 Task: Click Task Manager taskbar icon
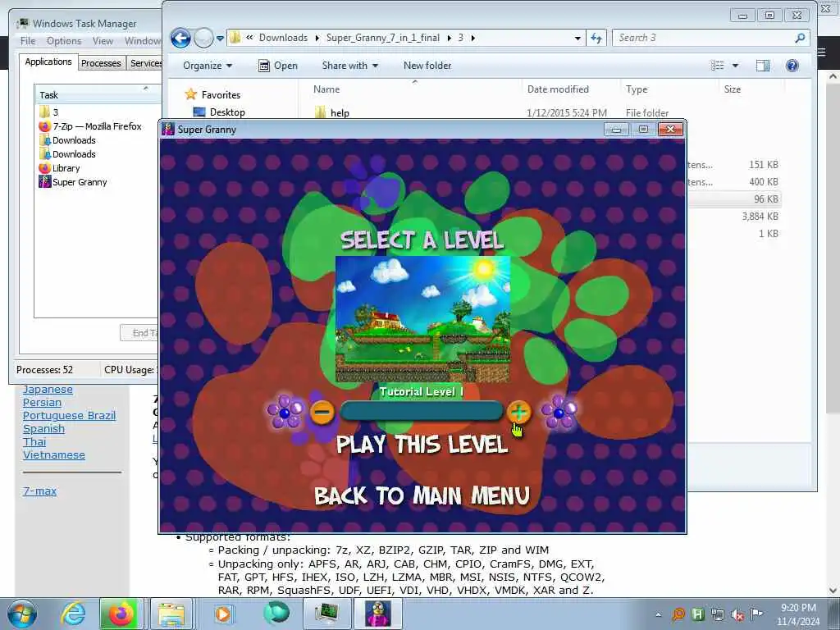[x=327, y=614]
